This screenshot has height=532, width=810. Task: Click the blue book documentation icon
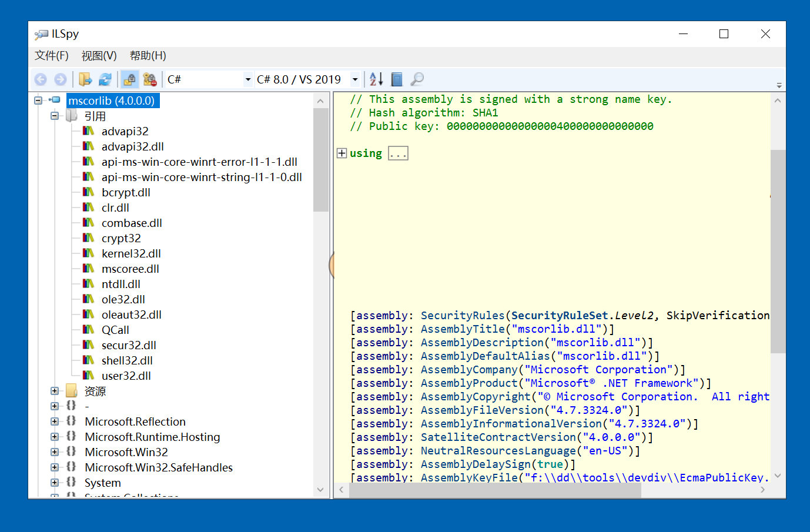pos(397,79)
